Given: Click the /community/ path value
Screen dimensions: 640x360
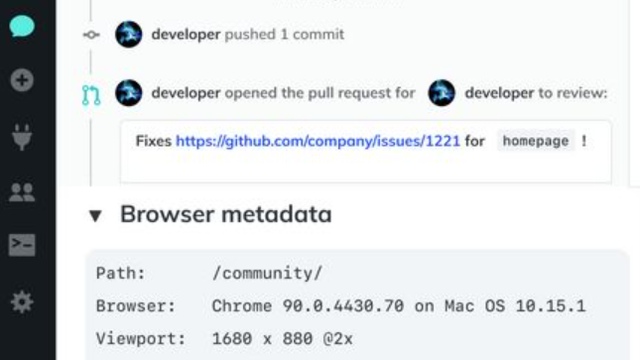Looking at the screenshot, I should [267, 273].
